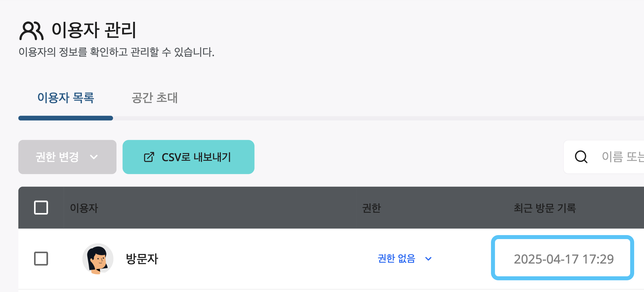Switch to the 이용자 목록 tab

(66, 98)
